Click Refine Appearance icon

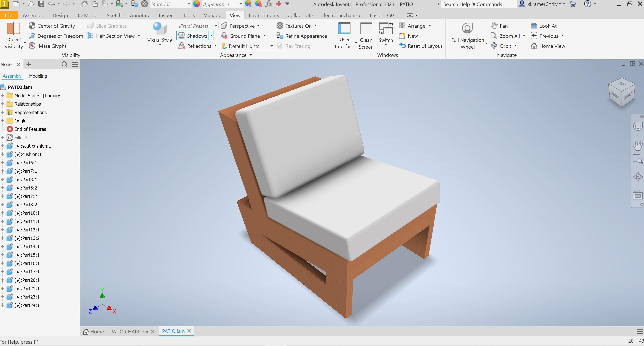coord(280,36)
